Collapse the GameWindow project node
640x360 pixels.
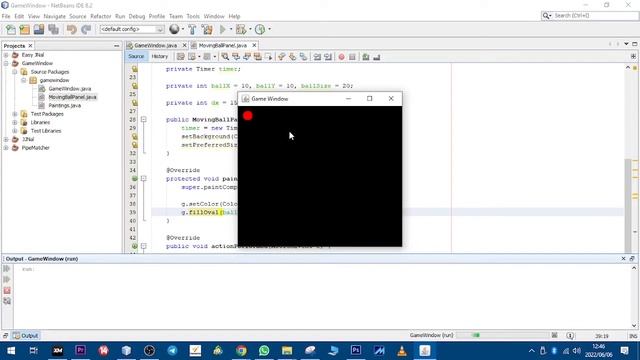(x=6, y=63)
